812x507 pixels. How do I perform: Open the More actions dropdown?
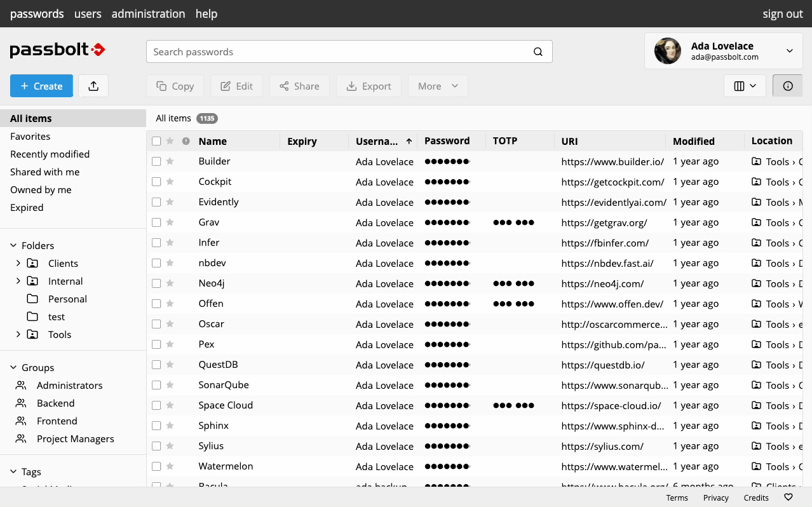[x=438, y=86]
